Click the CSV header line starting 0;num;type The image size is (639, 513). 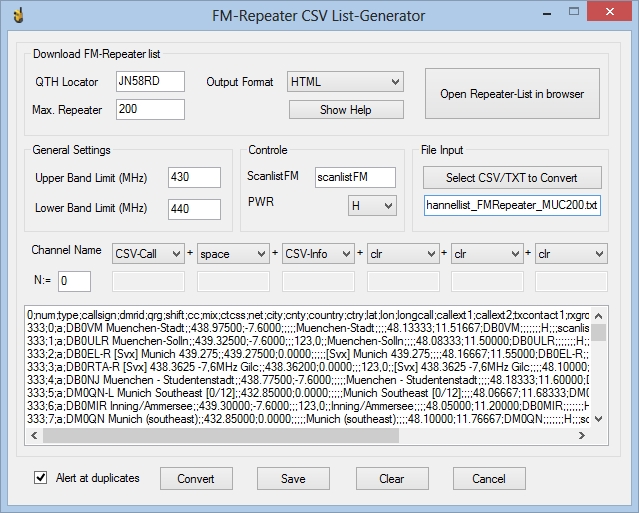tap(308, 315)
